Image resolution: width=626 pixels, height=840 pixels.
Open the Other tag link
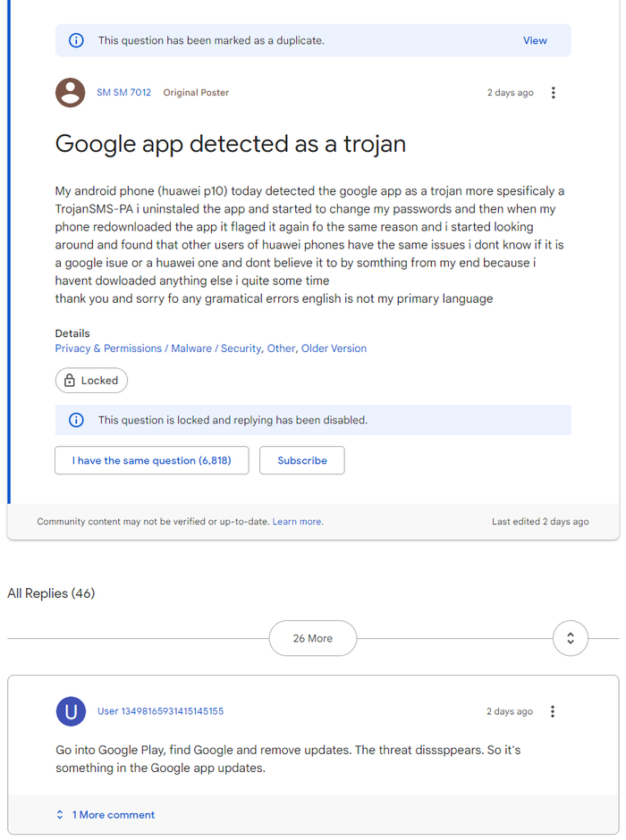pyautogui.click(x=281, y=349)
